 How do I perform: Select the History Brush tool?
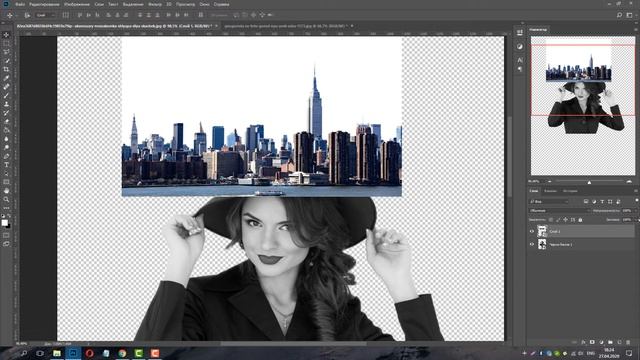point(6,113)
